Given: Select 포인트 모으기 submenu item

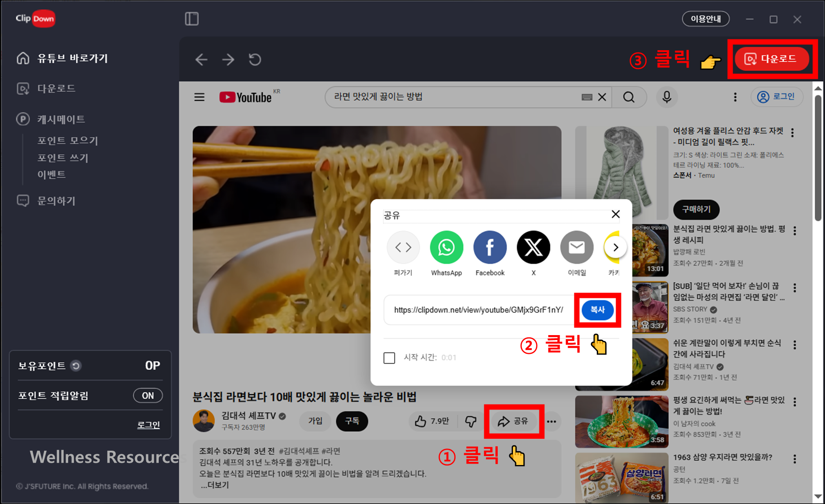Looking at the screenshot, I should [68, 141].
